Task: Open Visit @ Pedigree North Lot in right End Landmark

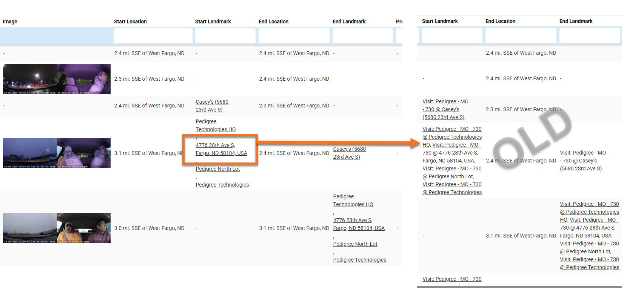Action: 589,248
